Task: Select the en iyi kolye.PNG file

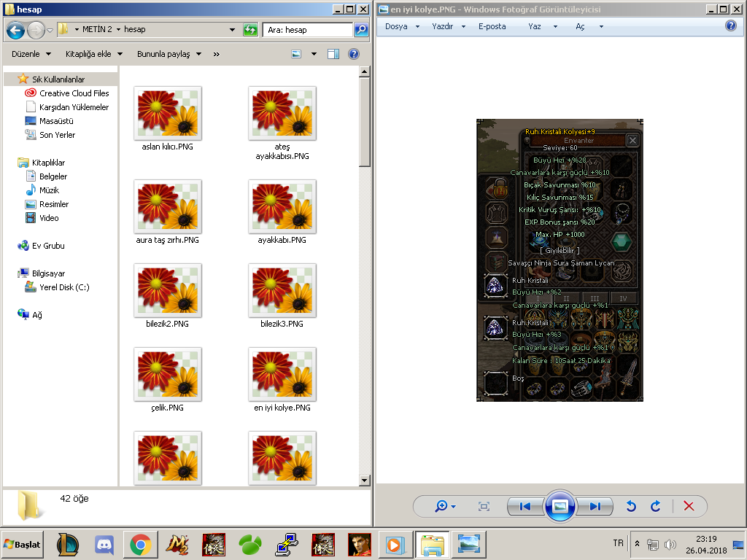Action: 282,374
